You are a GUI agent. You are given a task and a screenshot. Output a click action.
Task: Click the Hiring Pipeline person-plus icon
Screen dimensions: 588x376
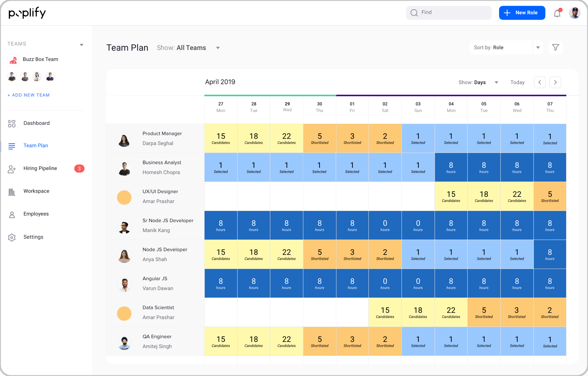click(x=11, y=169)
